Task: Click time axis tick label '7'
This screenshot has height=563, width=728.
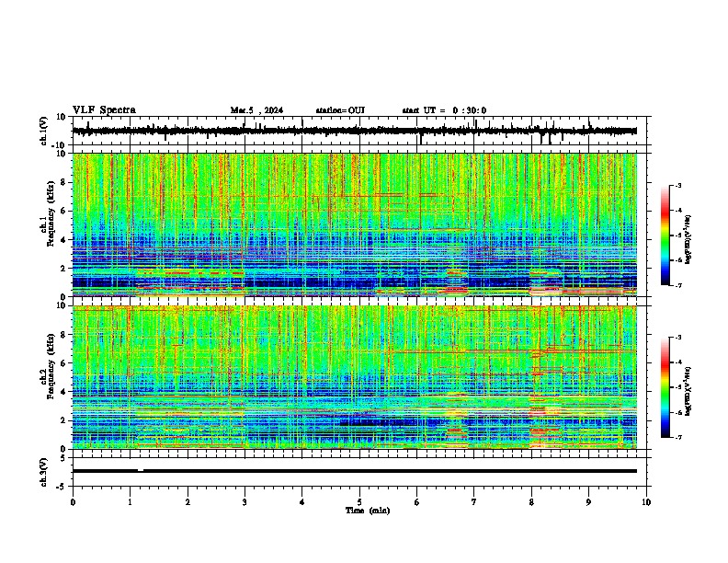Action: (x=474, y=502)
